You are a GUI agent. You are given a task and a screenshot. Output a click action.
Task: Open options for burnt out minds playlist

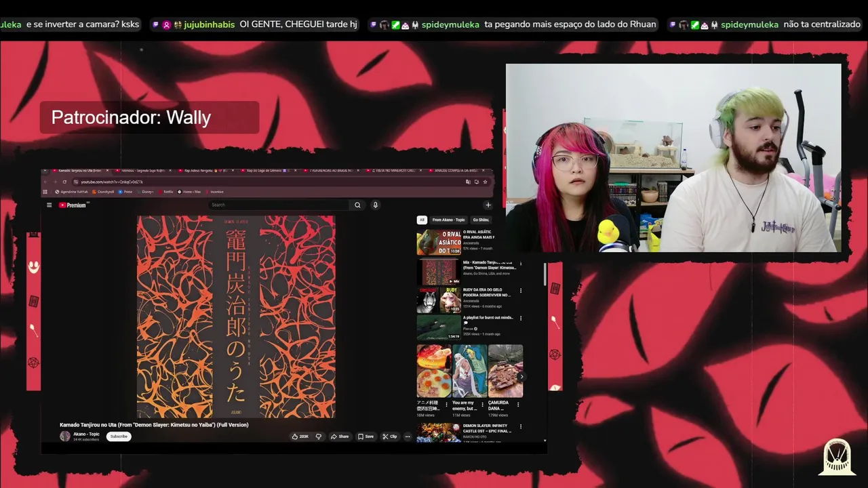click(521, 318)
